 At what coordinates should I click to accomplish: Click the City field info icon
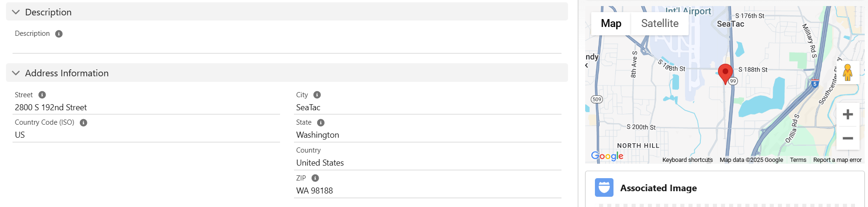coord(317,95)
